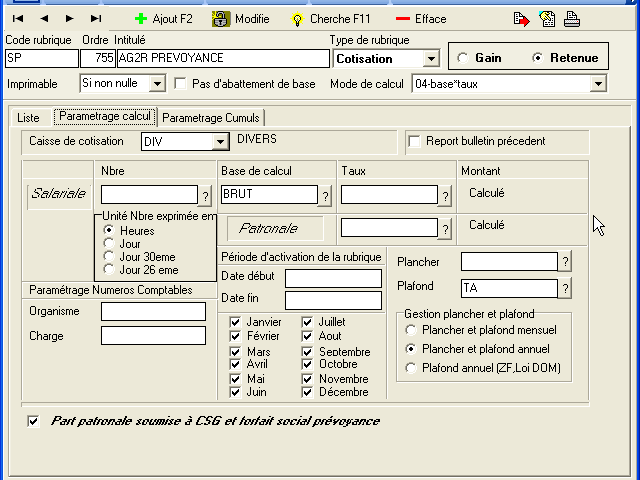The width and height of the screenshot is (640, 480).
Task: Open the Imprimable Si non nulle dropdown
Action: 157,84
